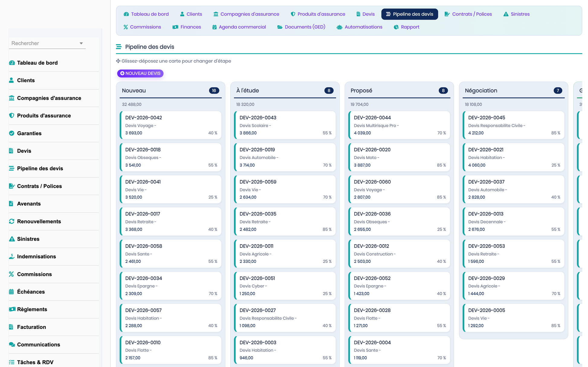Go to the Produits d'assurance top tab

point(318,14)
